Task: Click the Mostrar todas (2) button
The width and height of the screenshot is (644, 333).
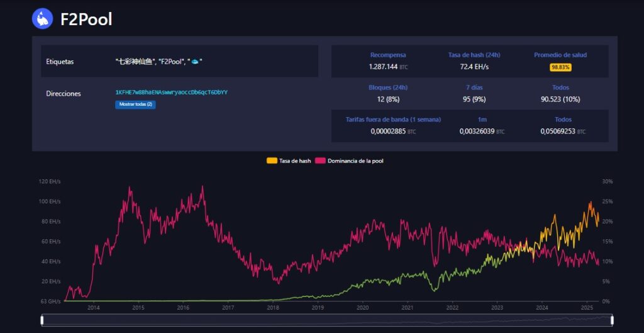Action: (x=136, y=104)
